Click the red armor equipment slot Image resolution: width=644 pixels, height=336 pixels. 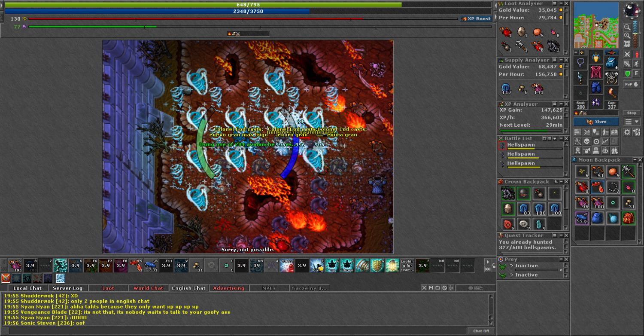tap(596, 72)
